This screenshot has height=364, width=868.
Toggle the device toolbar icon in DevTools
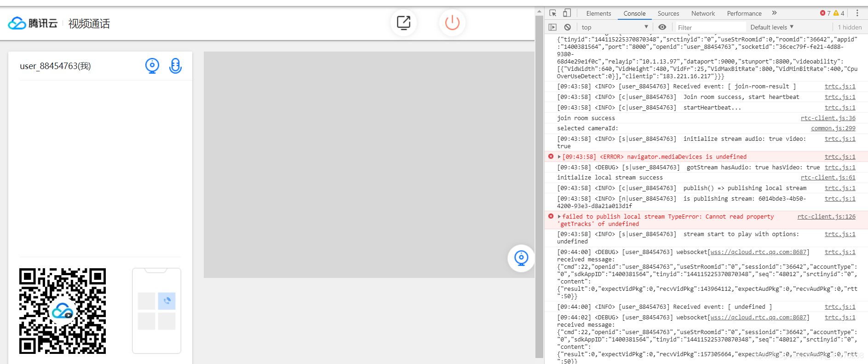tap(567, 13)
